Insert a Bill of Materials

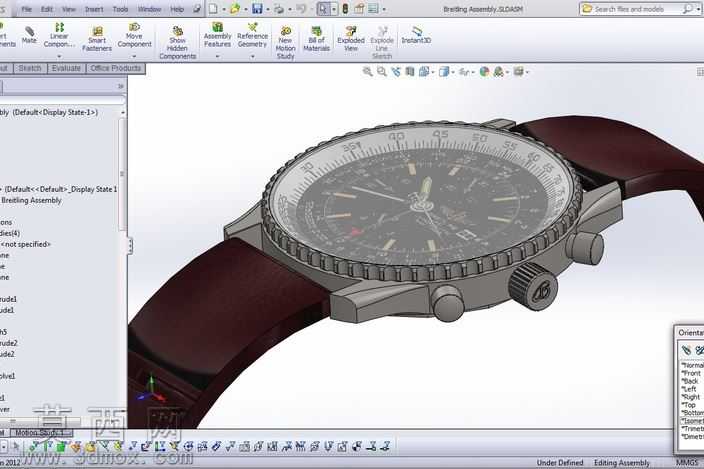(317, 39)
